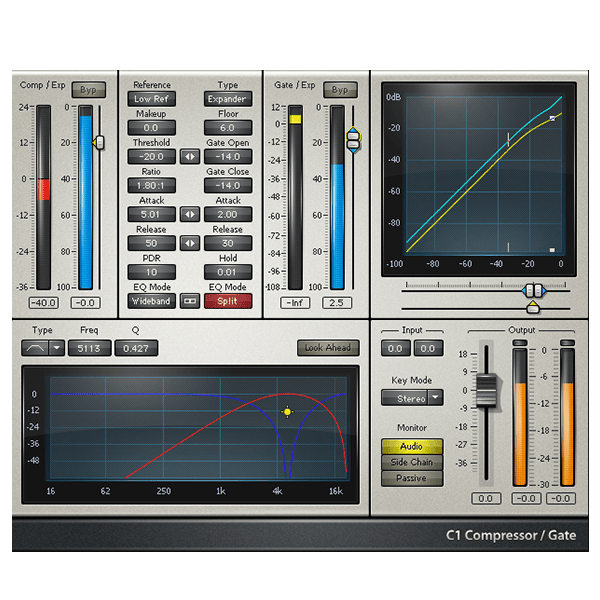Click the compressor Attack 5.01 field
The image size is (600, 600).
(152, 214)
